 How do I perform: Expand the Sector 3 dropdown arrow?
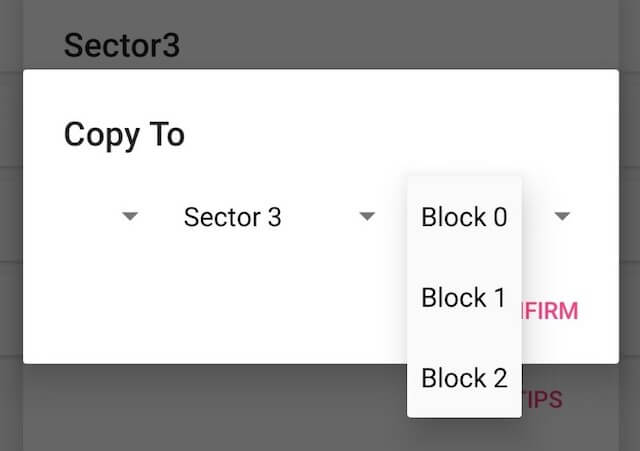[367, 216]
